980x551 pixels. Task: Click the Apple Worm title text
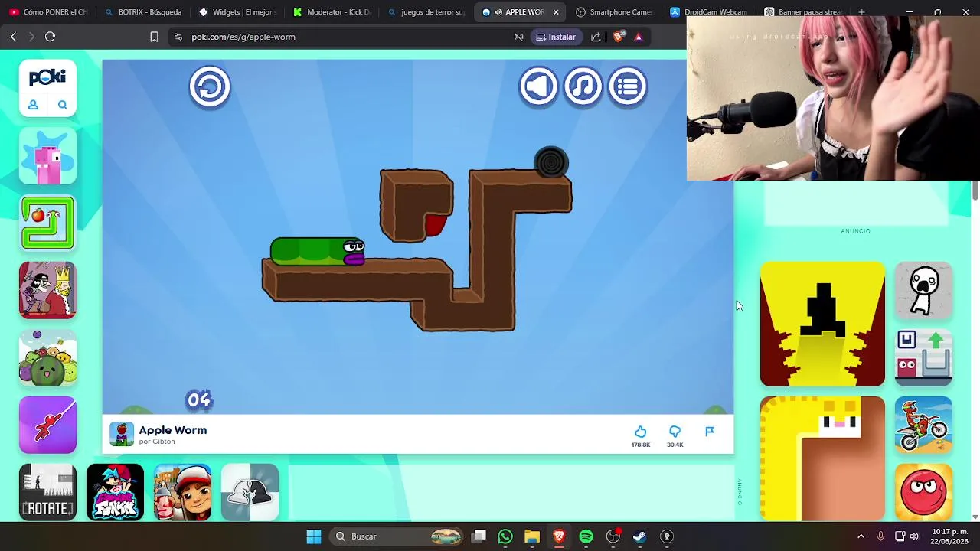point(173,430)
